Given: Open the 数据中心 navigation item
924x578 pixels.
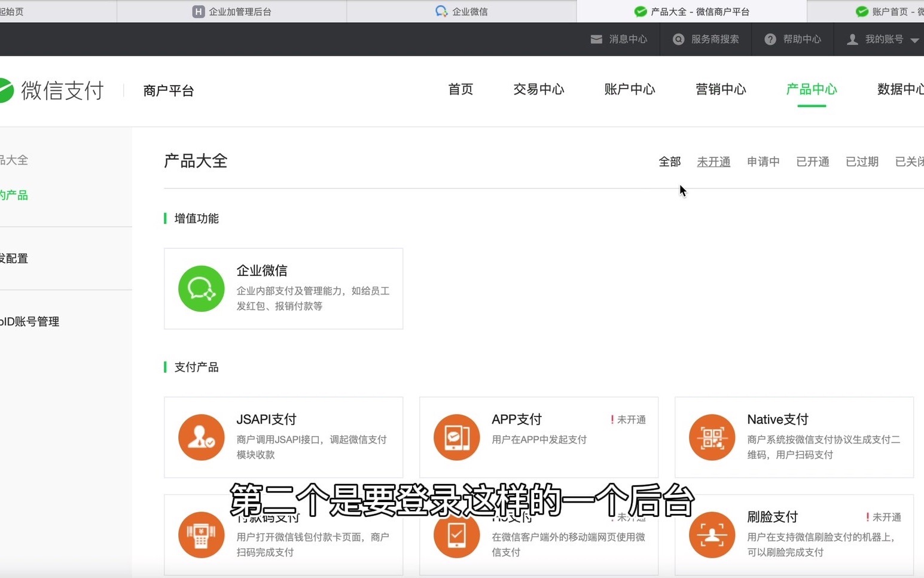Looking at the screenshot, I should (900, 90).
